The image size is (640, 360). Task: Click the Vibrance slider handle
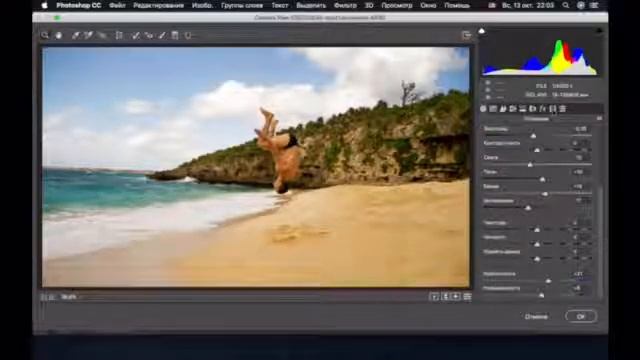[548, 281]
